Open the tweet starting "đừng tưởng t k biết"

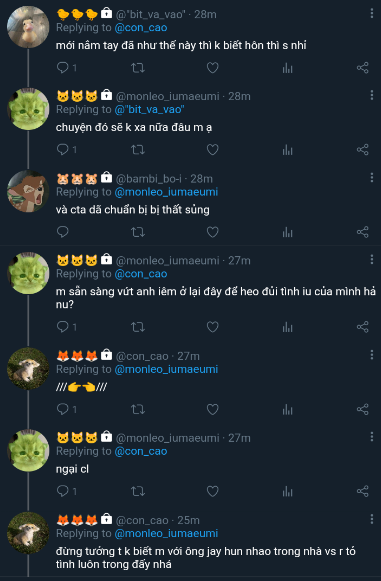206,558
